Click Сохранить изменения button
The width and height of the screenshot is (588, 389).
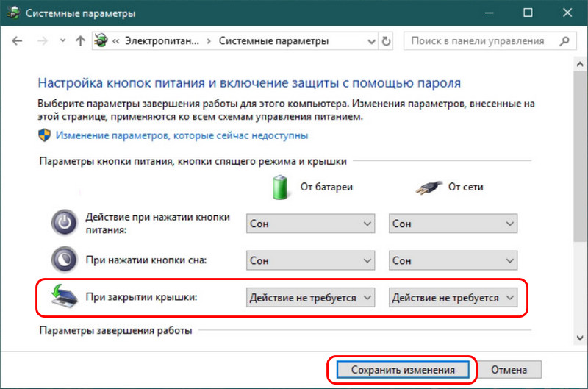coord(403,370)
